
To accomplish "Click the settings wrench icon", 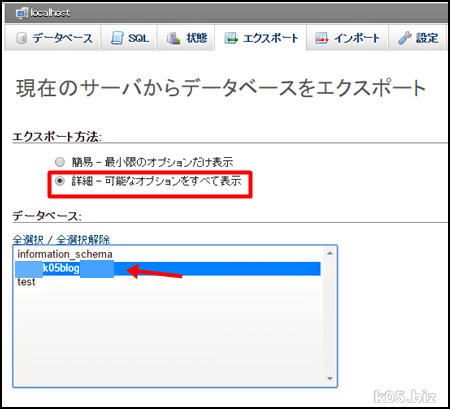I will pos(404,38).
